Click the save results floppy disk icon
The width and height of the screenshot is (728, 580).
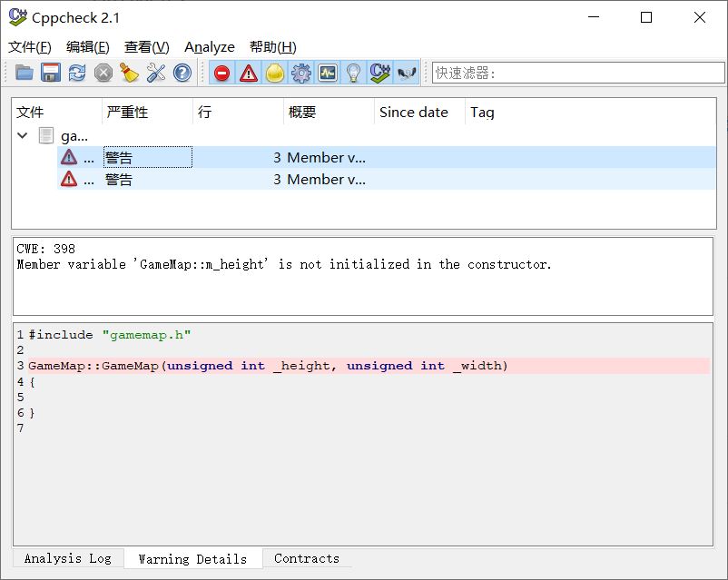pos(51,73)
